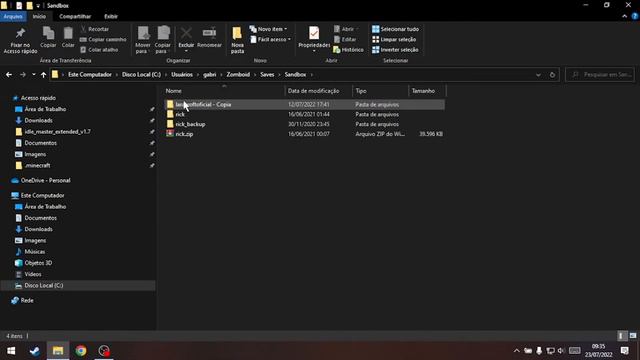Click Editar in the Abrir group
640x360 pixels.
click(x=345, y=40)
